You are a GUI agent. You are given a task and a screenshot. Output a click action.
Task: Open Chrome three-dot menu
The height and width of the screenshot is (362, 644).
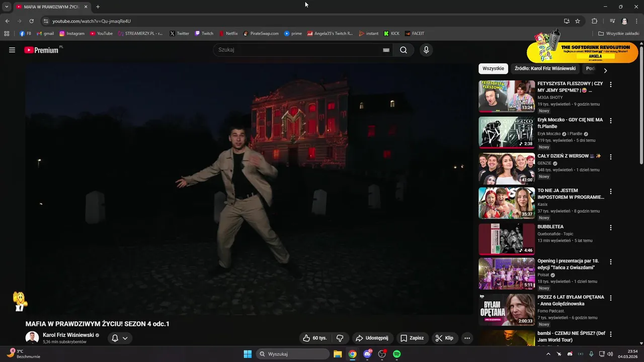point(636,21)
